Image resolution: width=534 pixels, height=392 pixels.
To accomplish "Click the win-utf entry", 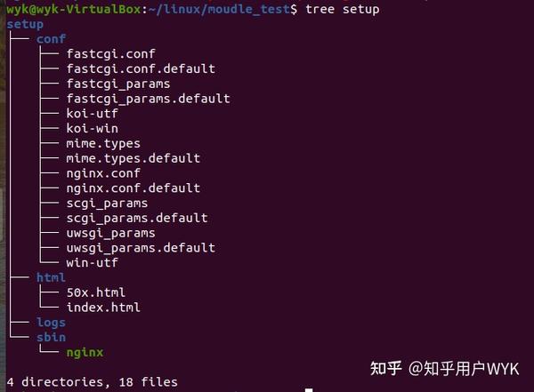I will tap(92, 263).
